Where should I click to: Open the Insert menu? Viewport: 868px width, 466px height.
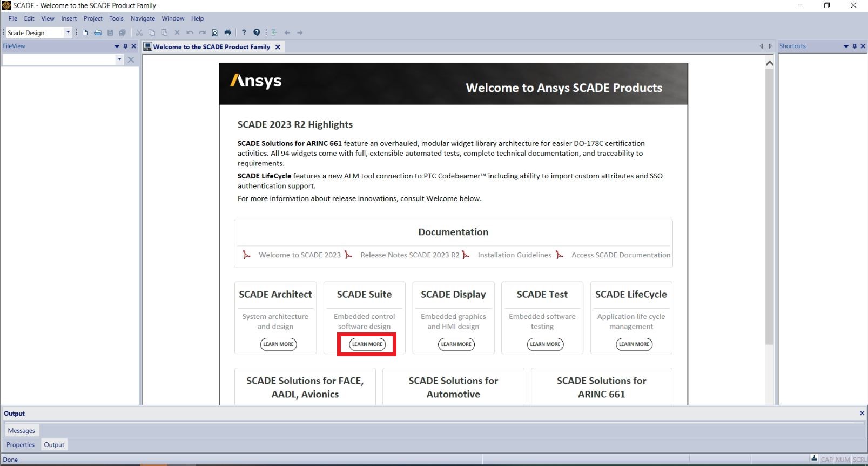click(69, 18)
